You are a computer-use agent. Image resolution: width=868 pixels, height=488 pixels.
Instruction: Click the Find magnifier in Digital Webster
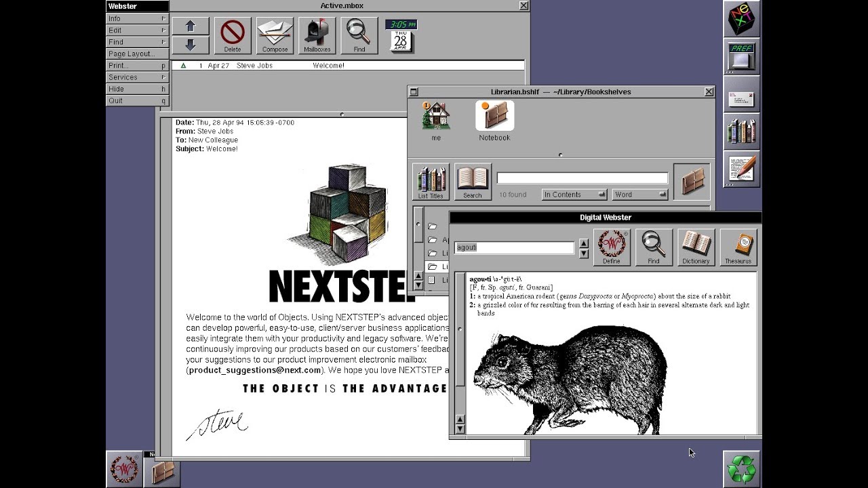[x=654, y=247]
